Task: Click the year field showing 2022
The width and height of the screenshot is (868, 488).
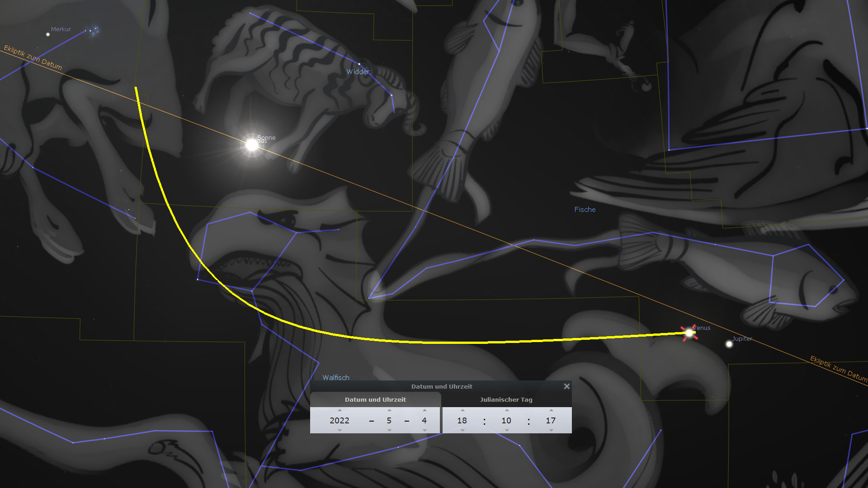Action: 340,420
